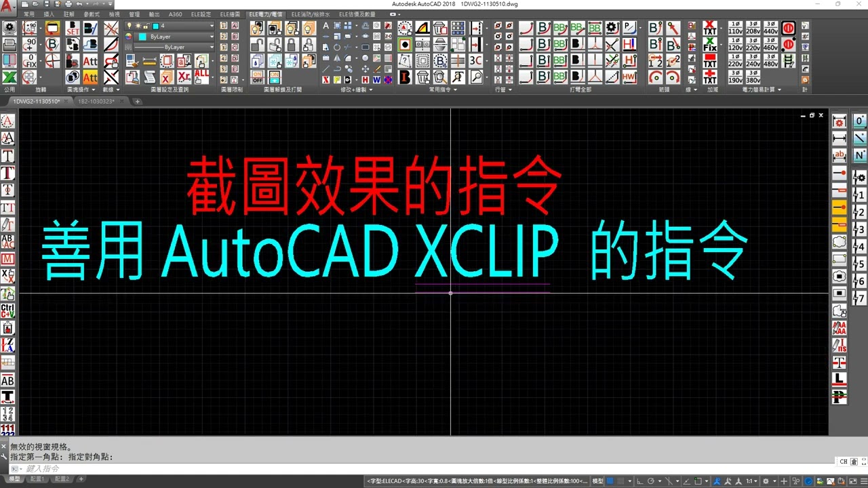Viewport: 868px width, 488px height.
Task: Click the 1ø 220v voltage button
Action: 735,61
